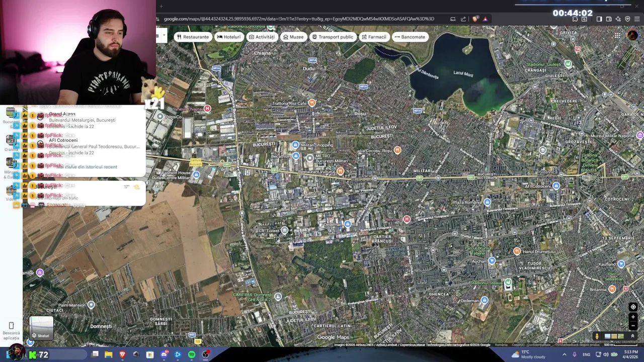
Task: Open Discord from the taskbar
Action: [x=164, y=354]
